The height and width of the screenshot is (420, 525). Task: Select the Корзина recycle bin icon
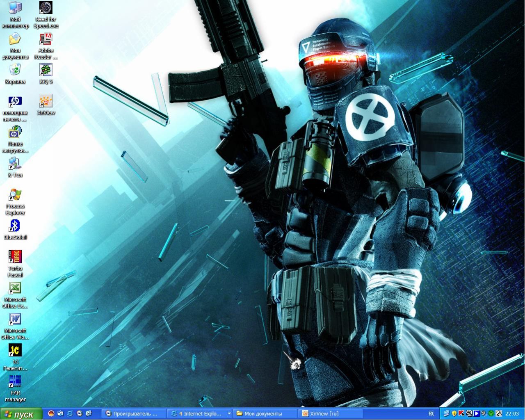coord(15,70)
